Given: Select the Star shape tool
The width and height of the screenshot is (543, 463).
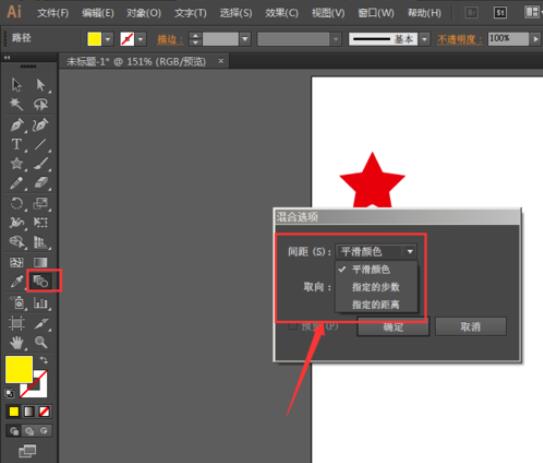Looking at the screenshot, I should 17,163.
